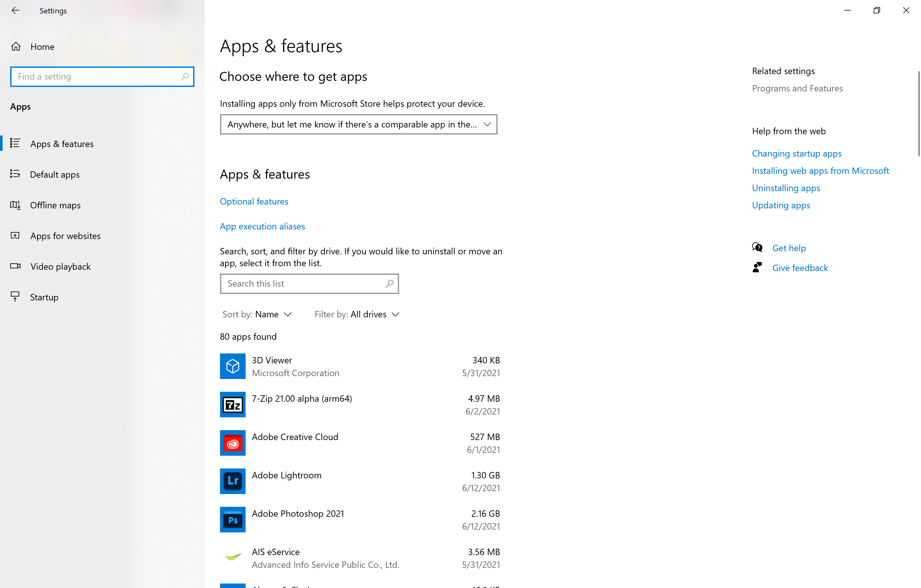Select 3D Viewer in app list
The height and width of the screenshot is (588, 921).
pyautogui.click(x=360, y=366)
